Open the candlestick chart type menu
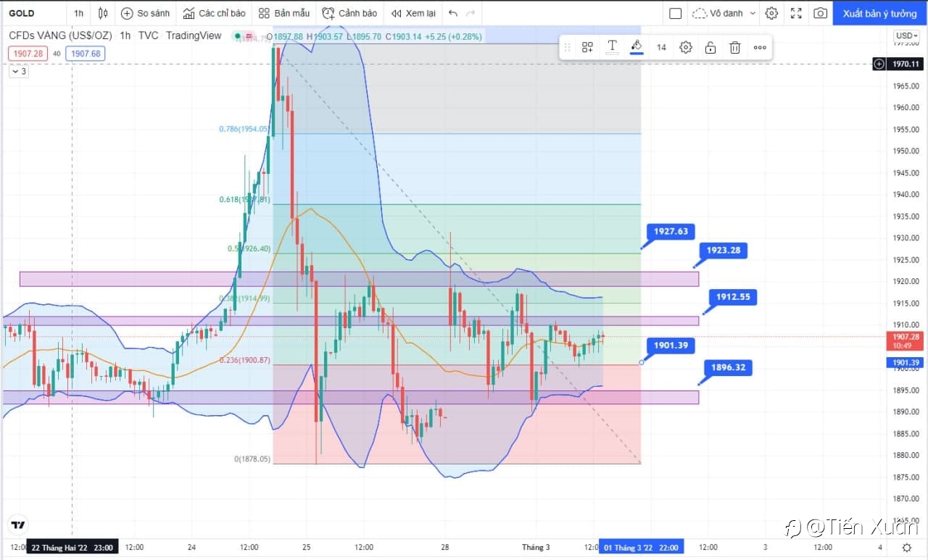Viewport: 928px width, 560px height. tap(103, 13)
